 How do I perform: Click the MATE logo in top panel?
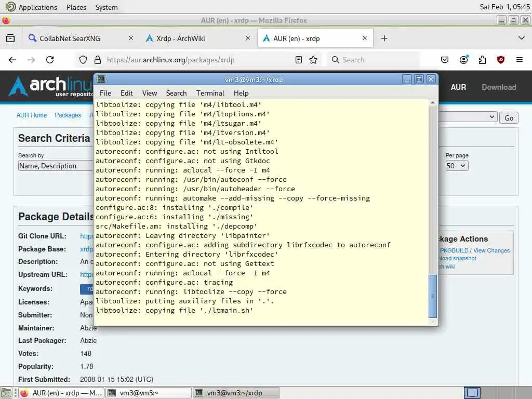point(10,7)
